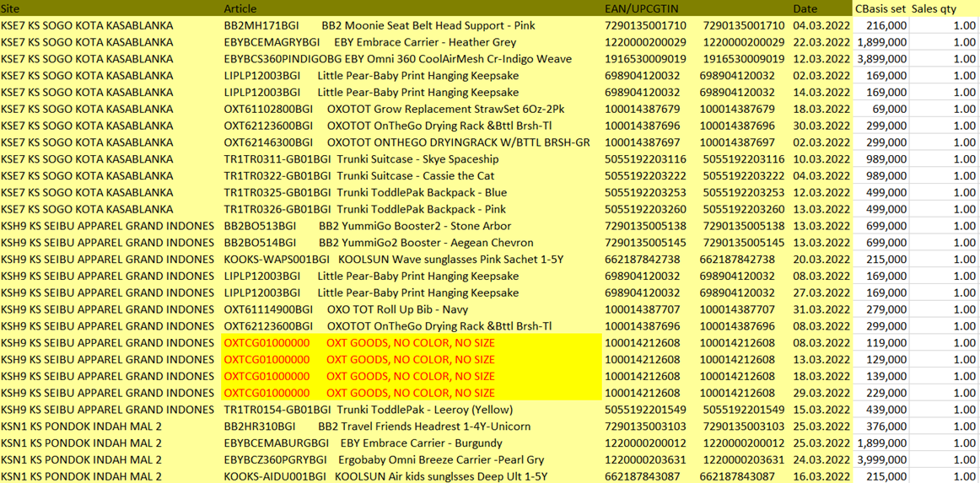Click Little Pear Keepsake article dated 27.03.2022
Image resolution: width=980 pixels, height=483 pixels.
[x=371, y=292]
